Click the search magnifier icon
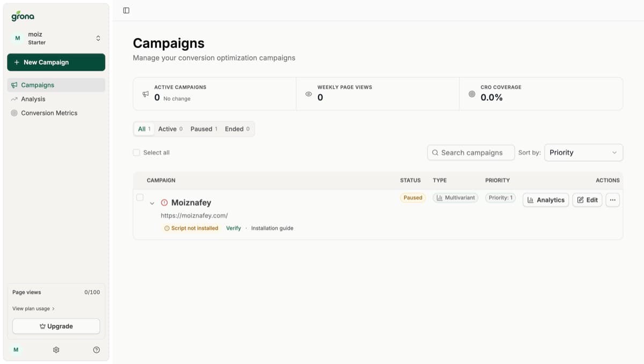 [x=435, y=153]
